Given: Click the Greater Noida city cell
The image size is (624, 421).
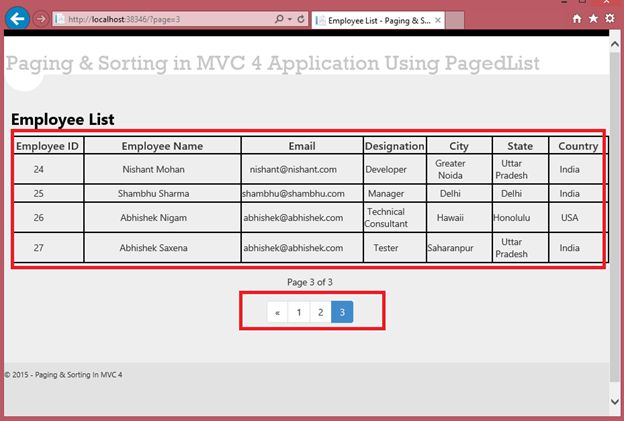Looking at the screenshot, I should 450,170.
